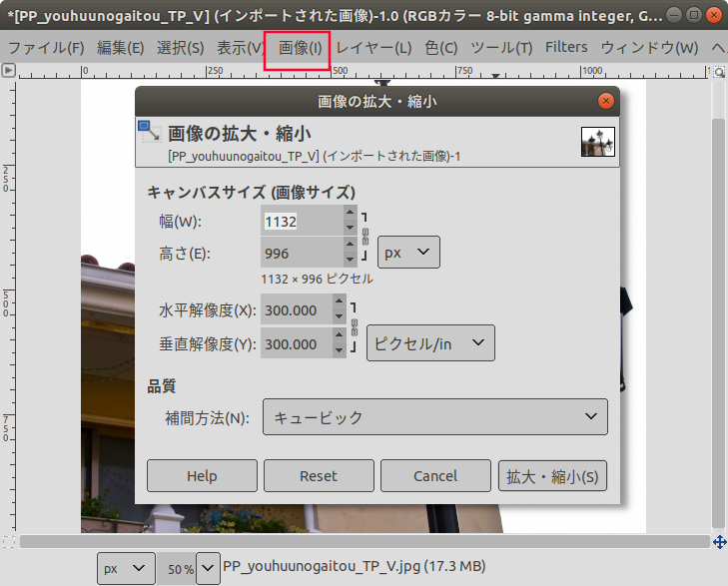This screenshot has width=728, height=586.
Task: Click the 1132 × 996 ピクセル size text
Action: tap(318, 279)
